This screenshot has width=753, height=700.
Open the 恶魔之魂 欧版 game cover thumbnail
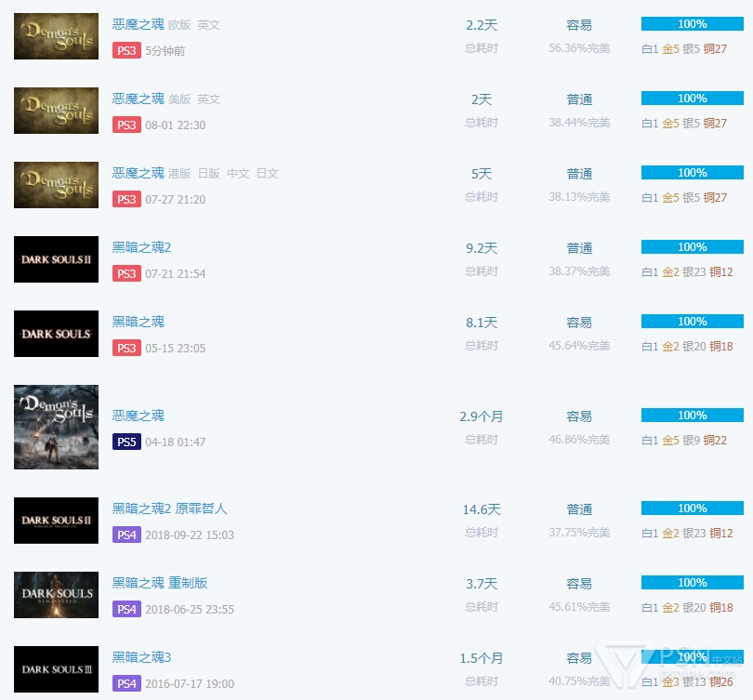click(56, 36)
